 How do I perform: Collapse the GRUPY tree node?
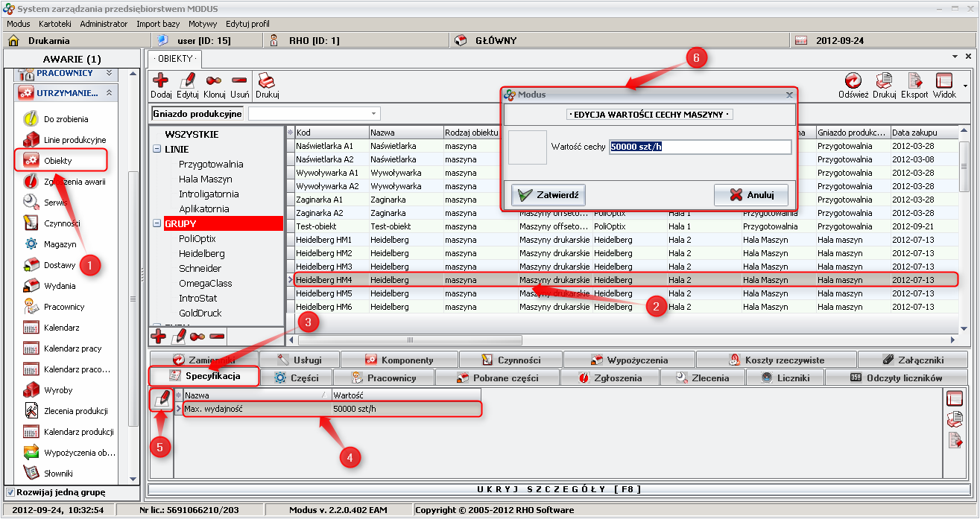pyautogui.click(x=157, y=223)
